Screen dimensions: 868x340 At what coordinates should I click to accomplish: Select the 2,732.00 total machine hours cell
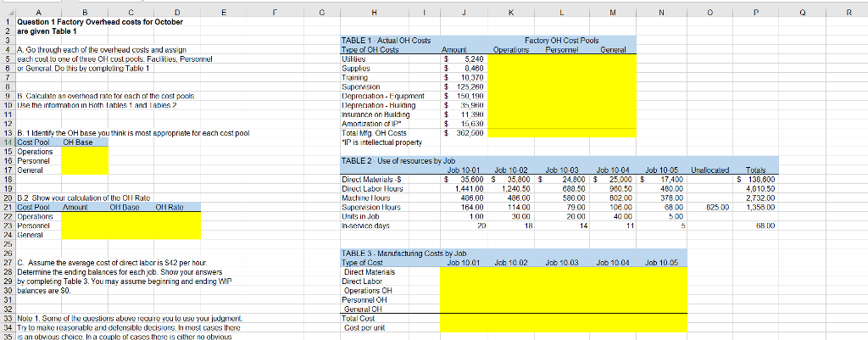(757, 198)
